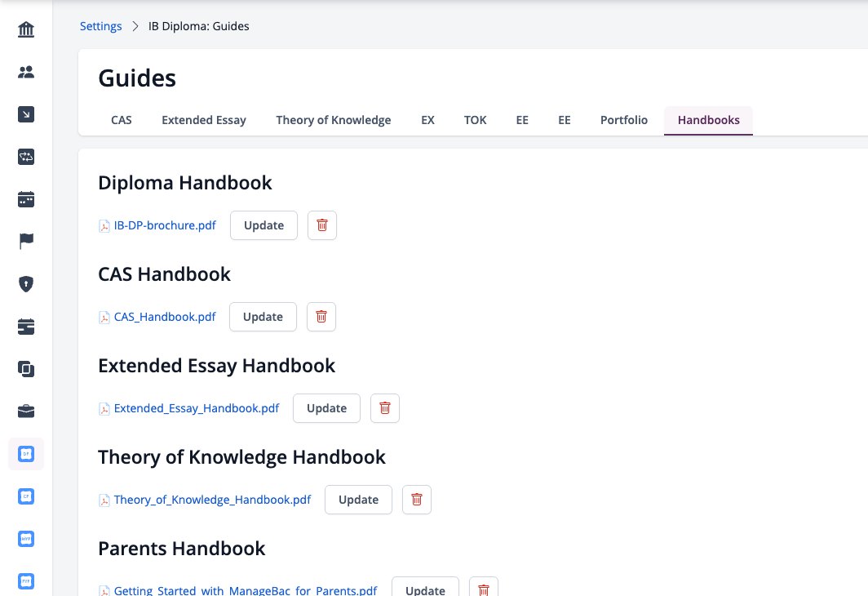Open the people/members sidebar icon

click(26, 72)
